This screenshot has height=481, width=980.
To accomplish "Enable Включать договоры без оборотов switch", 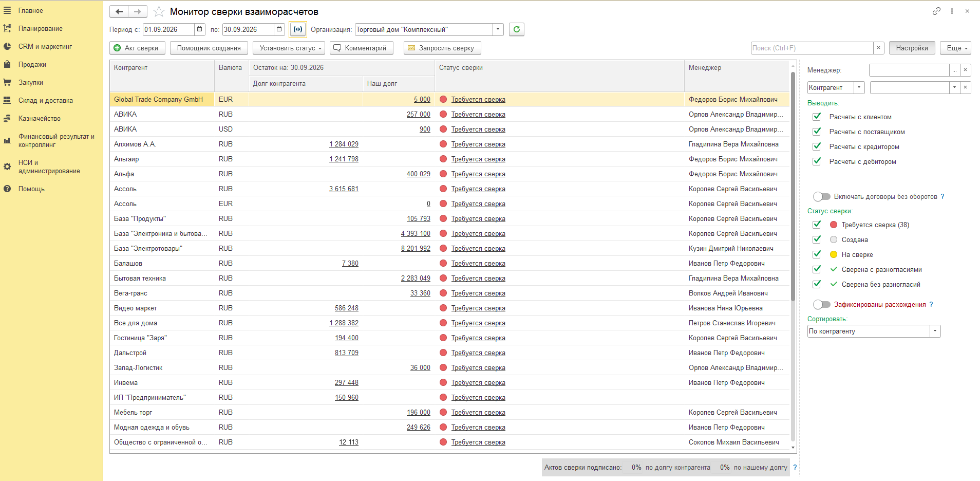I will 821,196.
